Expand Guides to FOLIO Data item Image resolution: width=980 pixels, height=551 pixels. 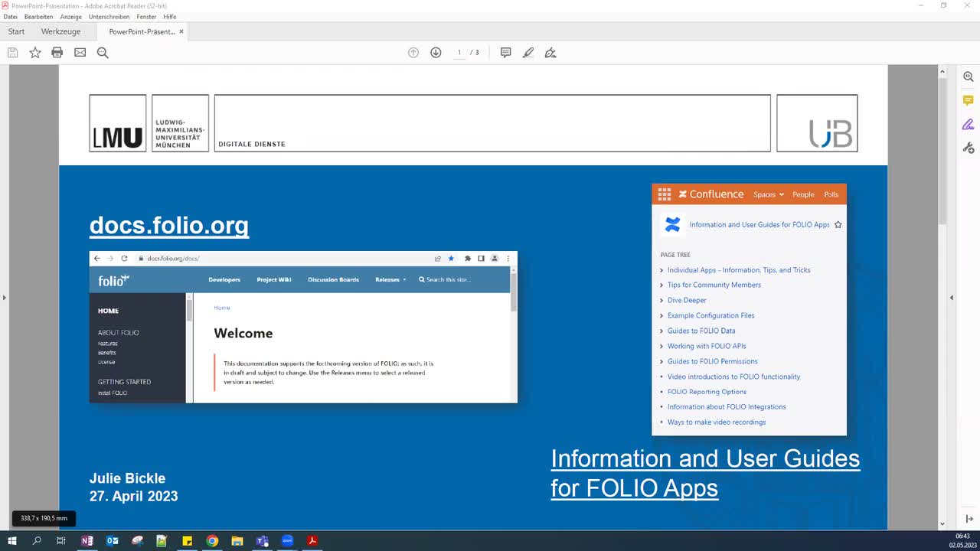pos(661,331)
